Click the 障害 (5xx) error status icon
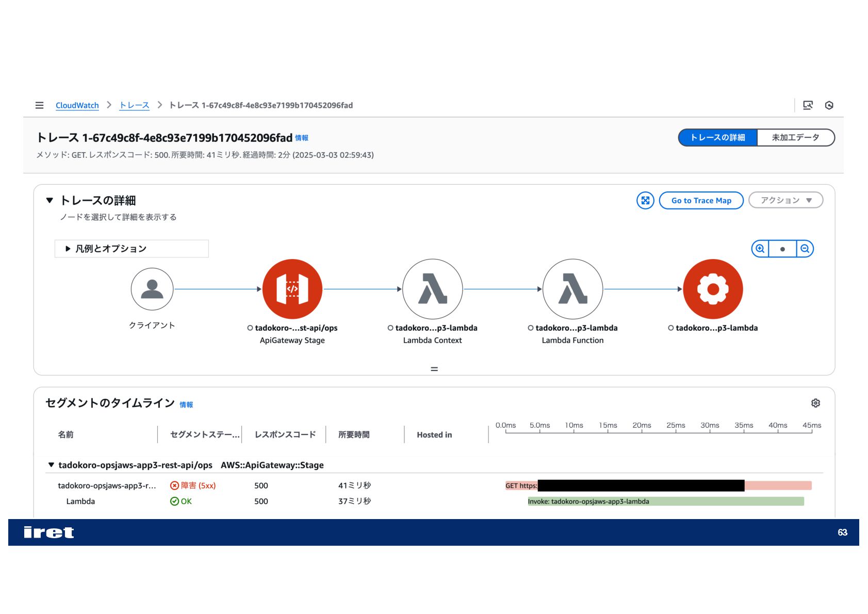This screenshot has height=614, width=868. point(174,486)
